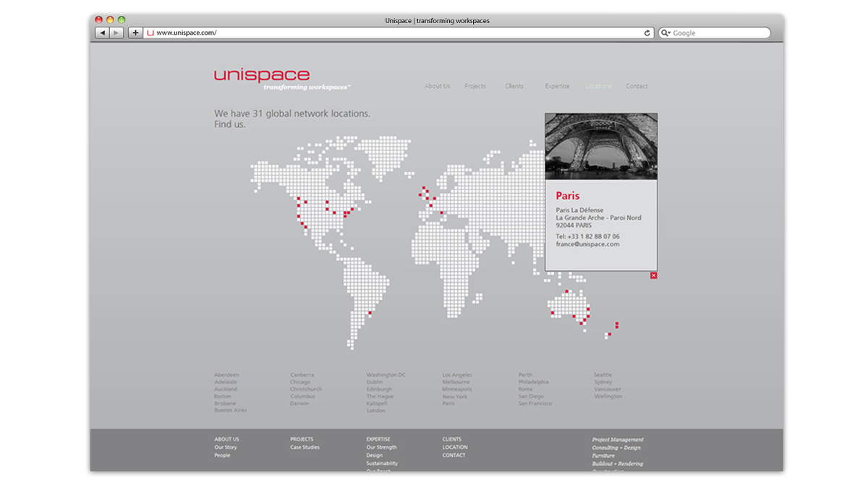Select Canberra in the city list

click(x=302, y=374)
